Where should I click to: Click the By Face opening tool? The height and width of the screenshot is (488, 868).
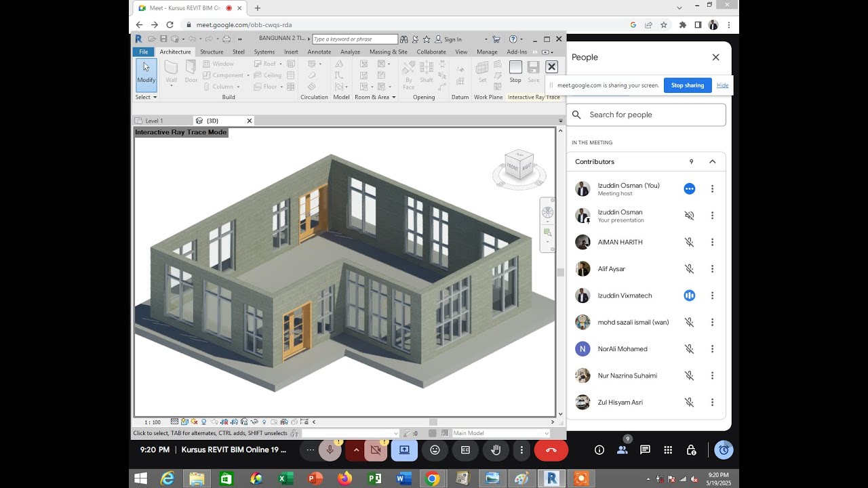tap(408, 75)
